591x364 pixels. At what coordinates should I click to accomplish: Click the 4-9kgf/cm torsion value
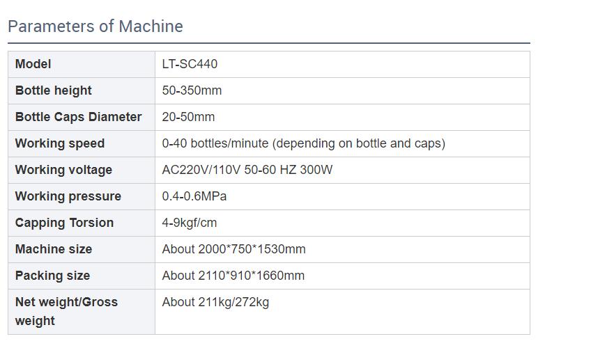coord(190,223)
